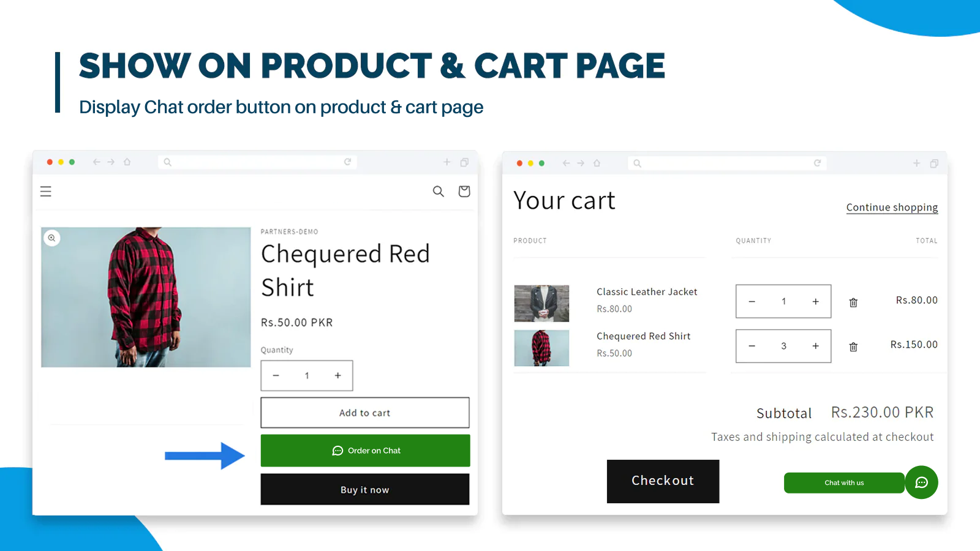Open the search on the product page
980x551 pixels.
438,191
